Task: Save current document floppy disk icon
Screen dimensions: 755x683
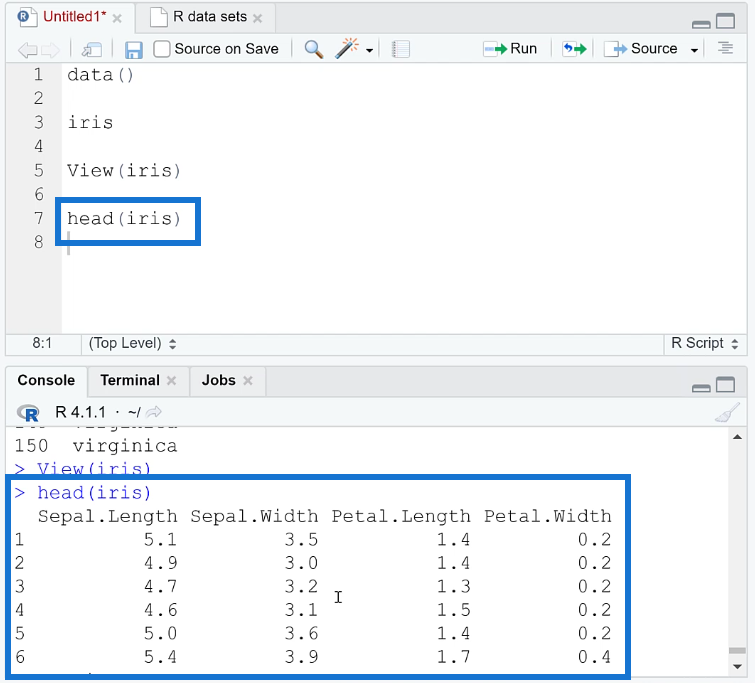Action: tap(133, 50)
